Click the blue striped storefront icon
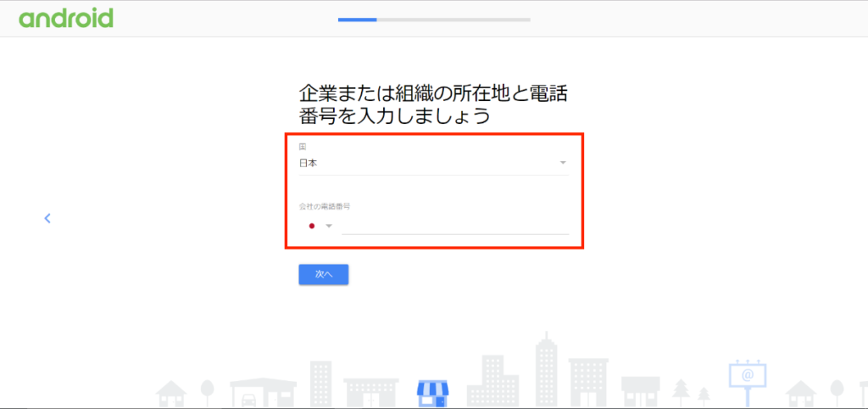 tap(431, 392)
